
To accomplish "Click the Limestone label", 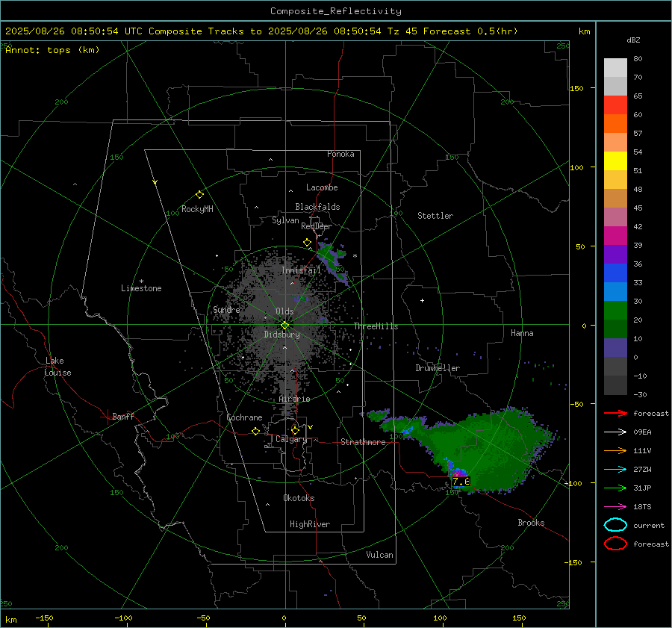I will pos(141,288).
